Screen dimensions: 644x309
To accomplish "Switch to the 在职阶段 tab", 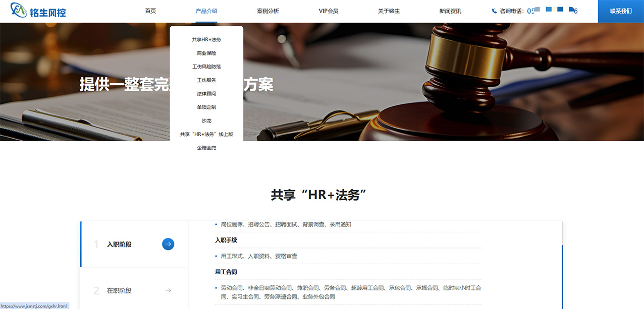I will [x=119, y=291].
